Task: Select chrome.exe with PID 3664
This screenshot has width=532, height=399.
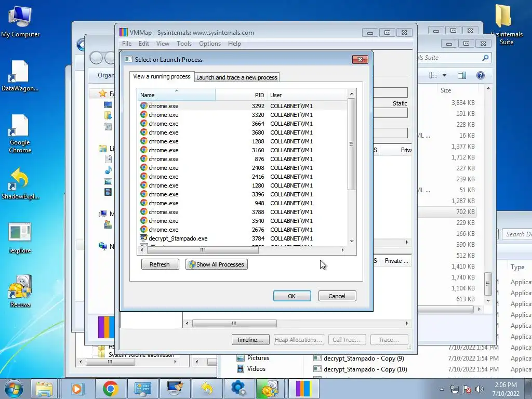Action: pyautogui.click(x=243, y=124)
